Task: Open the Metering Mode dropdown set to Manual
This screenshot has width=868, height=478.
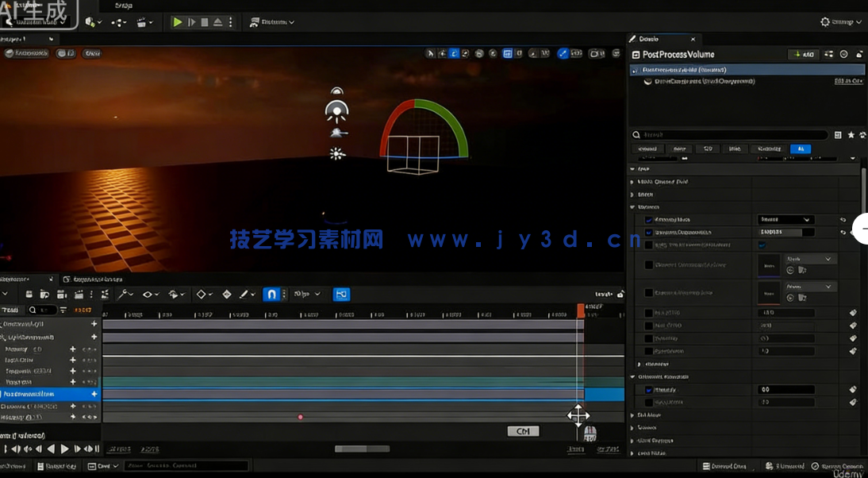Action: click(x=785, y=219)
